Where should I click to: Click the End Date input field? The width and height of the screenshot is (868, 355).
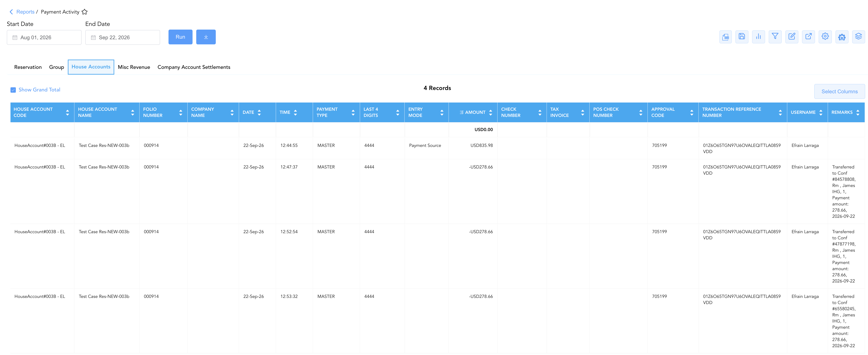[x=123, y=37]
